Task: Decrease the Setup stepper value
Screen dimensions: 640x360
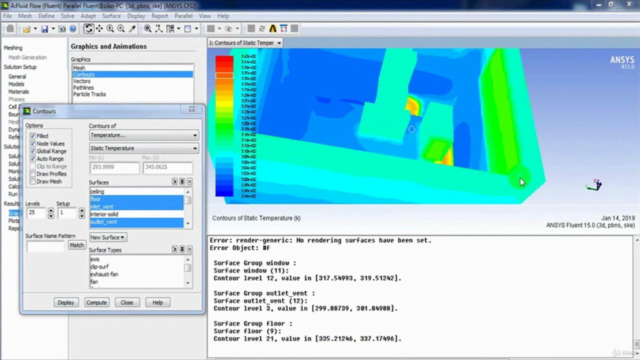Action: (x=82, y=216)
